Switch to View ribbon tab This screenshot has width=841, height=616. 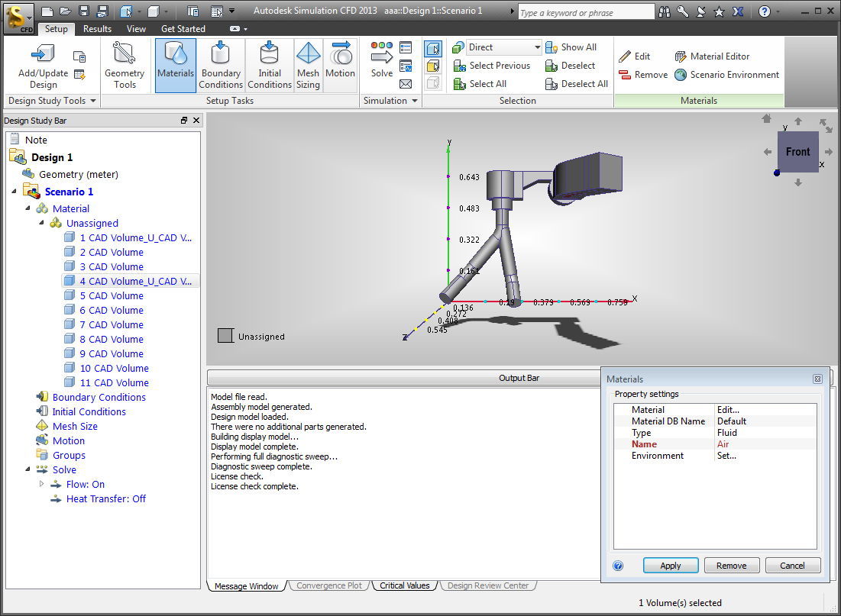click(x=136, y=29)
